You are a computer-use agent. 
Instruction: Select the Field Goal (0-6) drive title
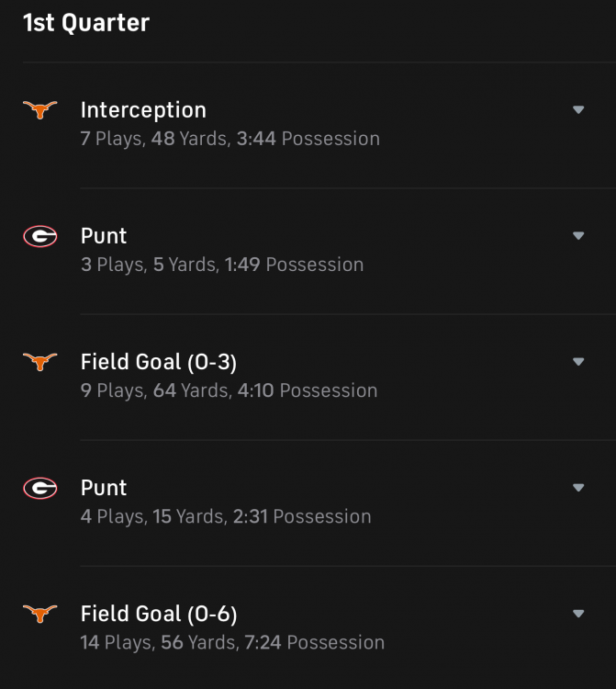[x=159, y=614]
